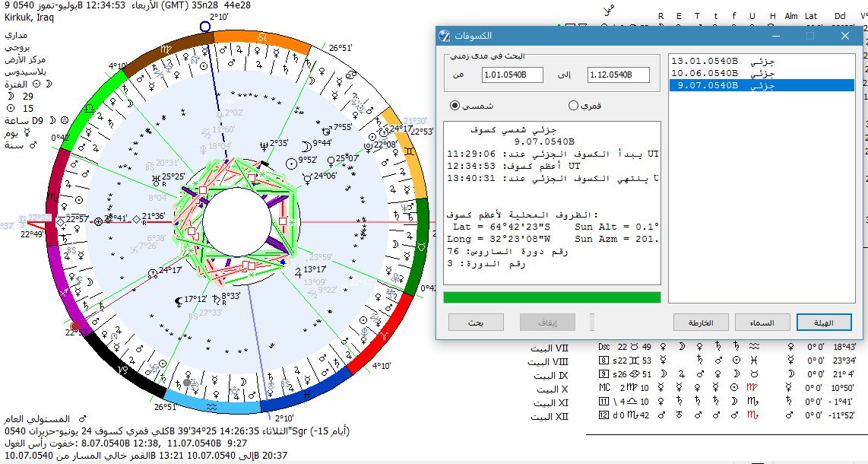Viewport: 868px width, 464px height.
Task: Select the retrograde Saturn glyph at 8°33'
Action: point(216,298)
